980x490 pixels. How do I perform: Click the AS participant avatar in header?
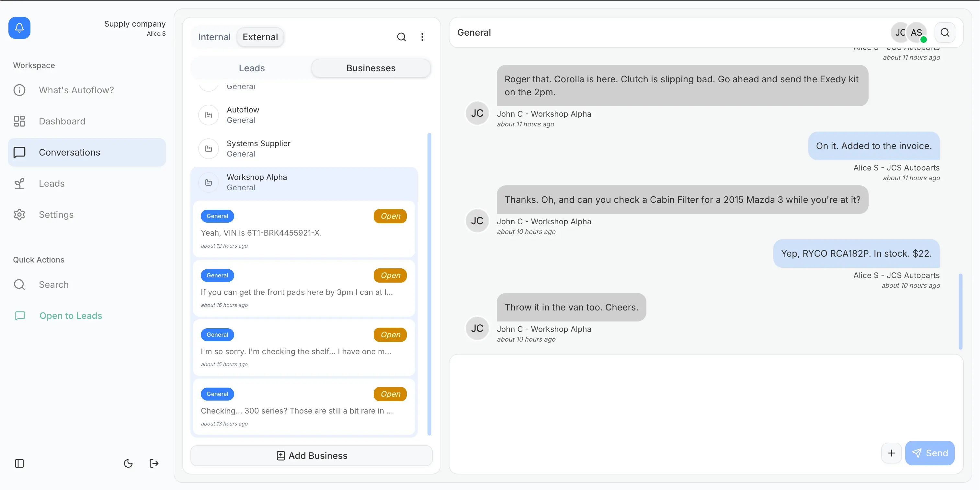917,33
